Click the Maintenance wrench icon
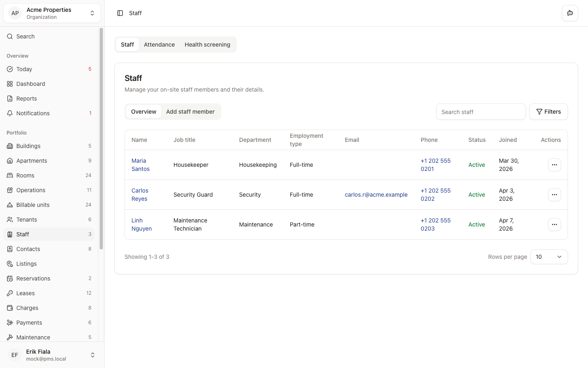588x368 pixels. [x=10, y=337]
